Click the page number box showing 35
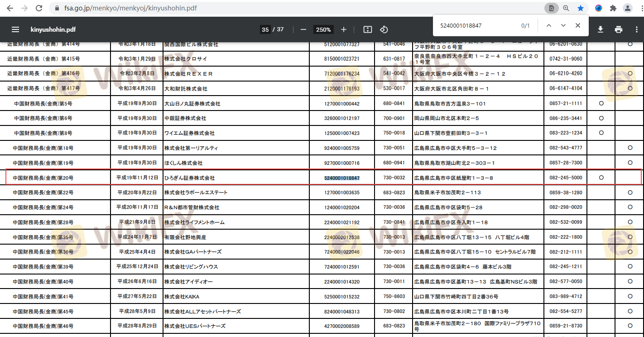 [265, 29]
